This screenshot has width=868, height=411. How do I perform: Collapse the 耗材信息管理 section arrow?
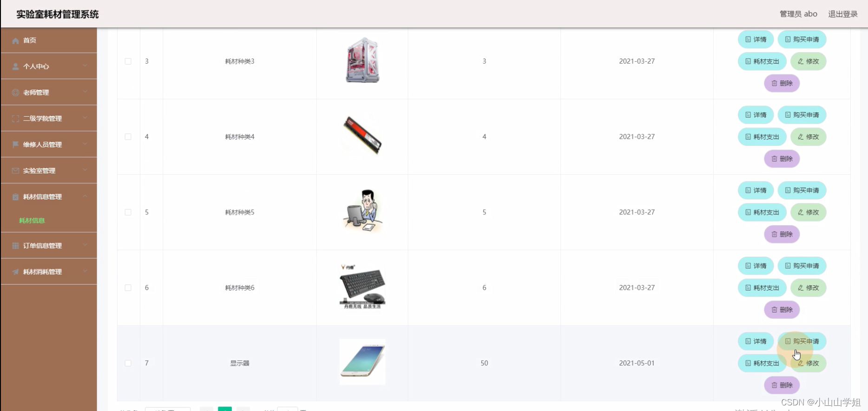pos(85,196)
